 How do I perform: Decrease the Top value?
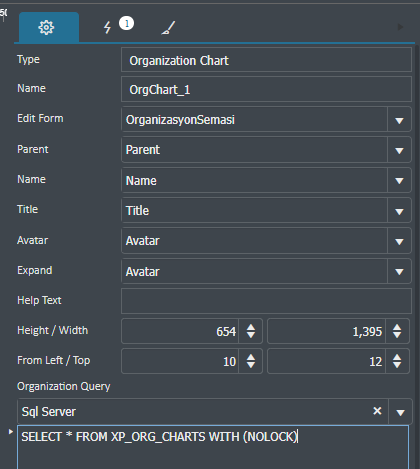pos(397,365)
